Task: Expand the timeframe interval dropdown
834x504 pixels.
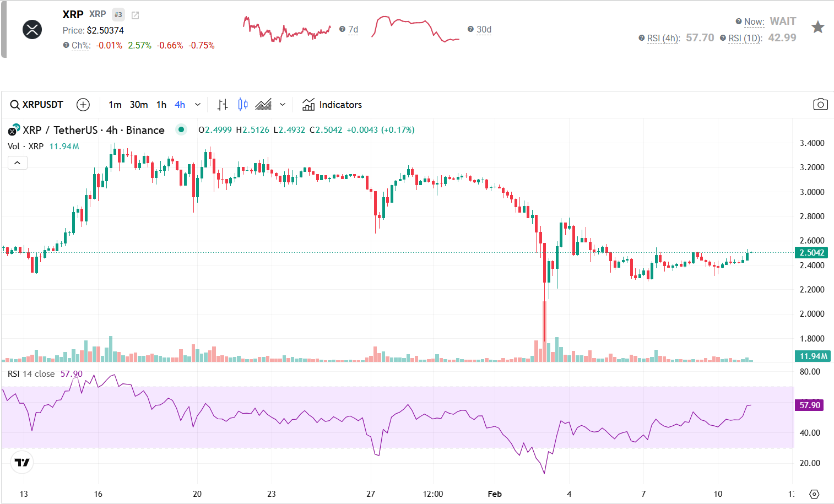Action: click(x=198, y=105)
